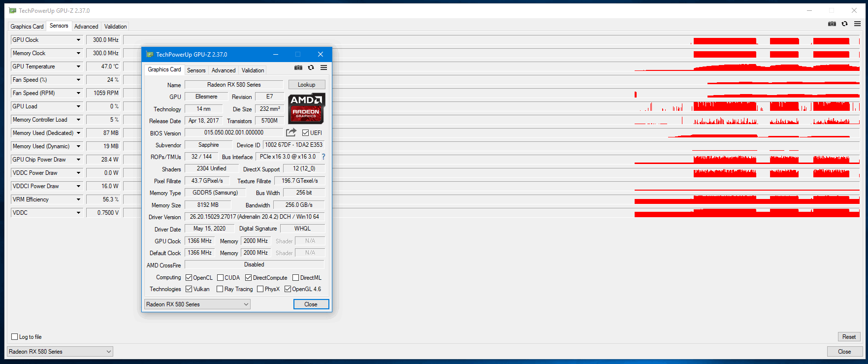The width and height of the screenshot is (868, 364).
Task: Click refresh icon in front GPU-Z window
Action: click(311, 67)
